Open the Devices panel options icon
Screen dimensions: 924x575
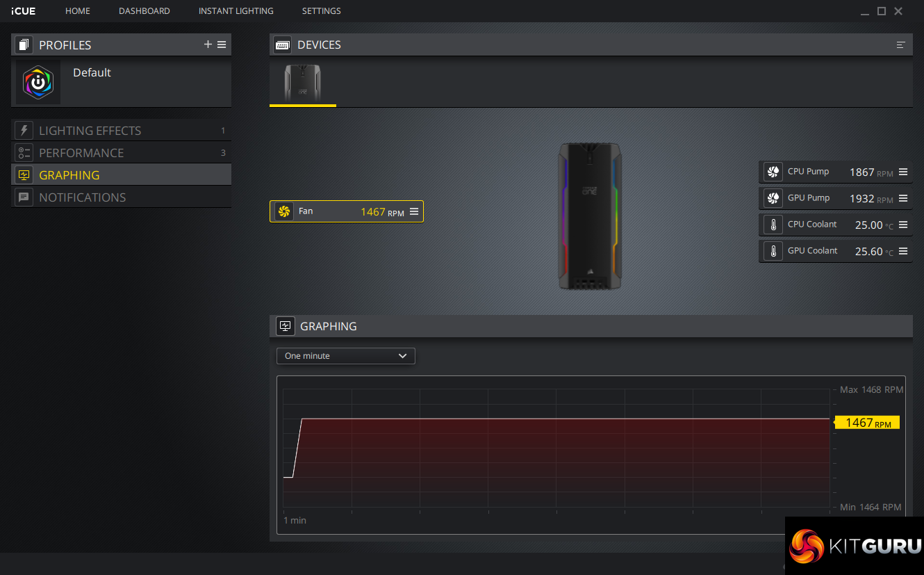pos(900,45)
